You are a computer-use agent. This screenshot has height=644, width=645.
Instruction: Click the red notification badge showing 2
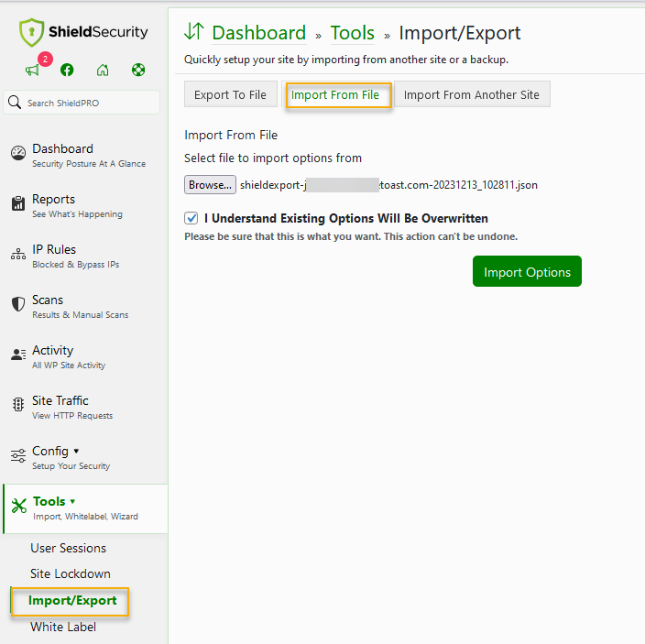tap(45, 60)
